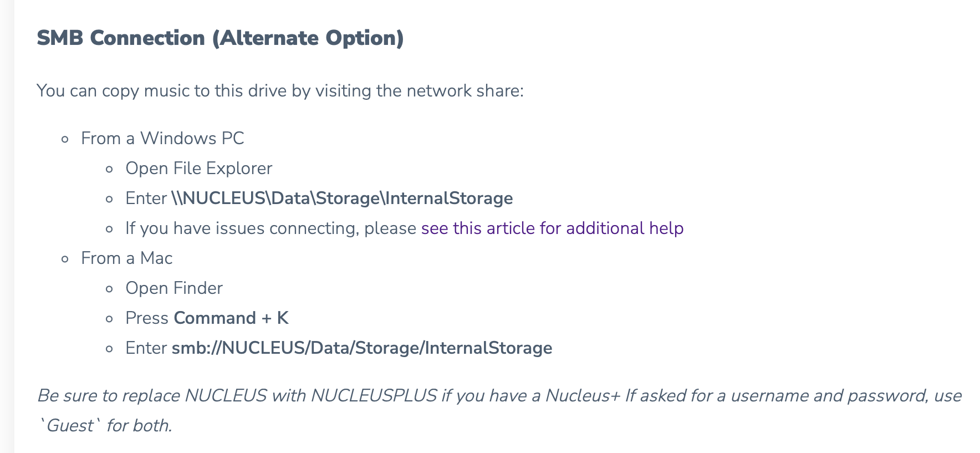Click the bullet marker beside 'Open Finder'
This screenshot has width=980, height=453.
(x=110, y=289)
